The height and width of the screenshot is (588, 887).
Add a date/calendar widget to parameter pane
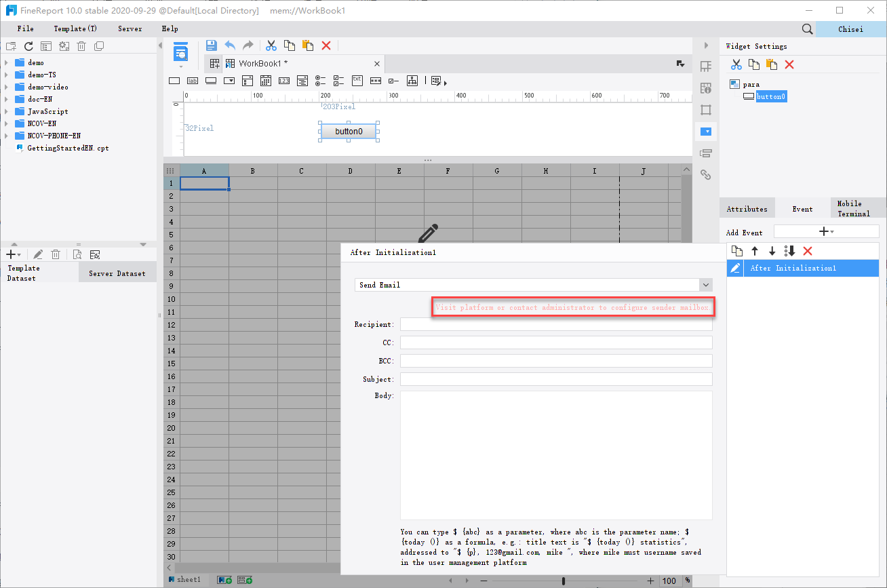pos(267,81)
